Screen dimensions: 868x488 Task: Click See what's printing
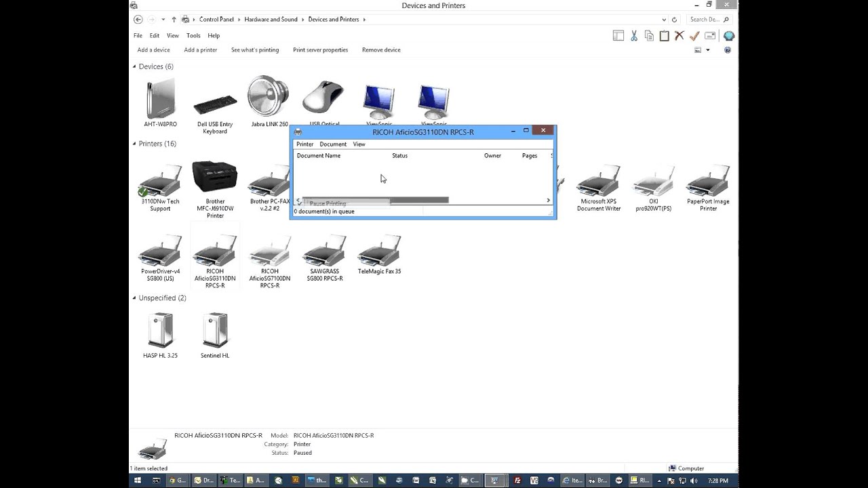tap(255, 50)
